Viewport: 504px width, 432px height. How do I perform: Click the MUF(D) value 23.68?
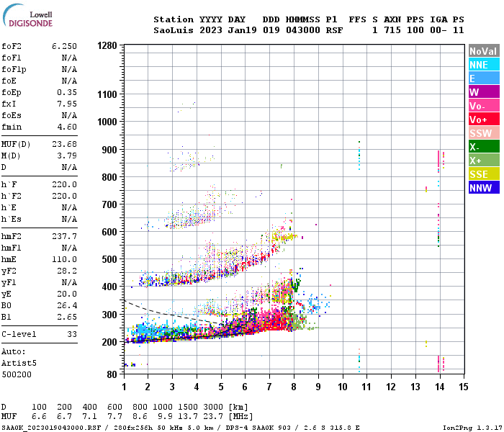tap(64, 144)
